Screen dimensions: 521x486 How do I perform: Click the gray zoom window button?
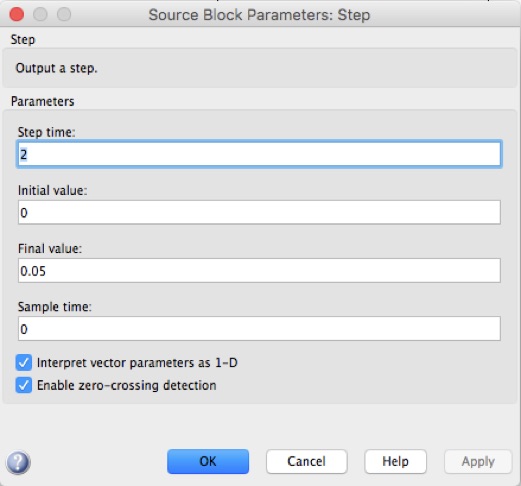(64, 14)
